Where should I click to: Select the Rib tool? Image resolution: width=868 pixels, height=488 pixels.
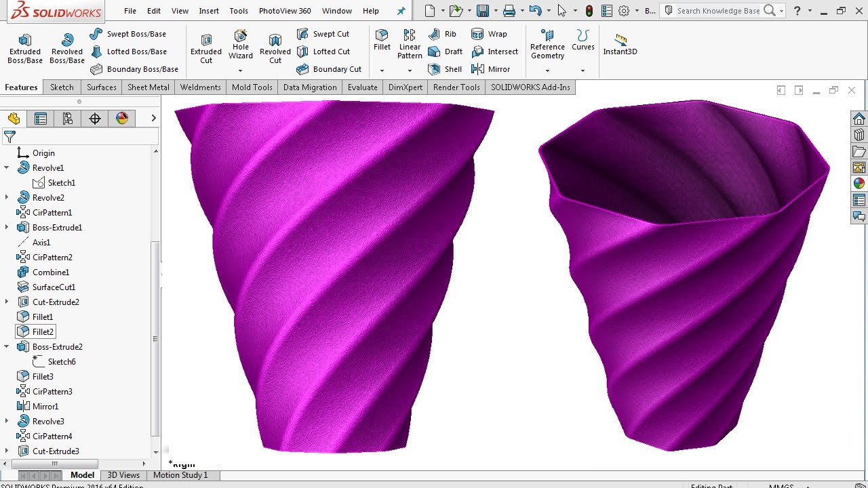(442, 34)
